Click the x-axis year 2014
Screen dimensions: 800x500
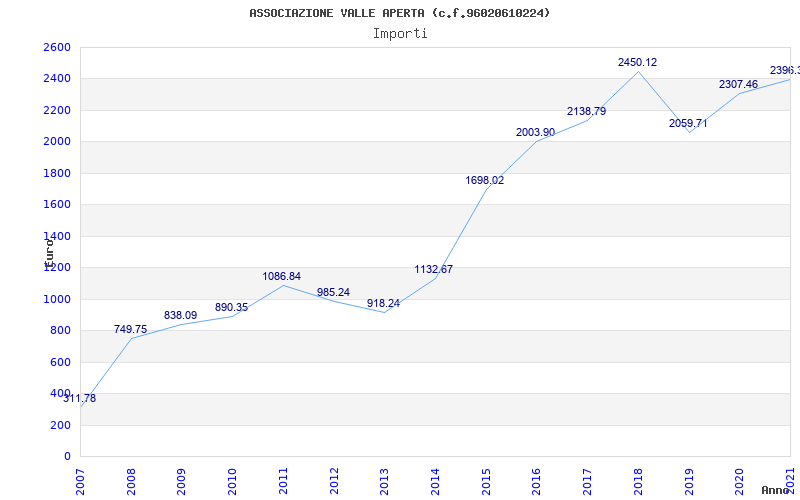[x=435, y=481]
